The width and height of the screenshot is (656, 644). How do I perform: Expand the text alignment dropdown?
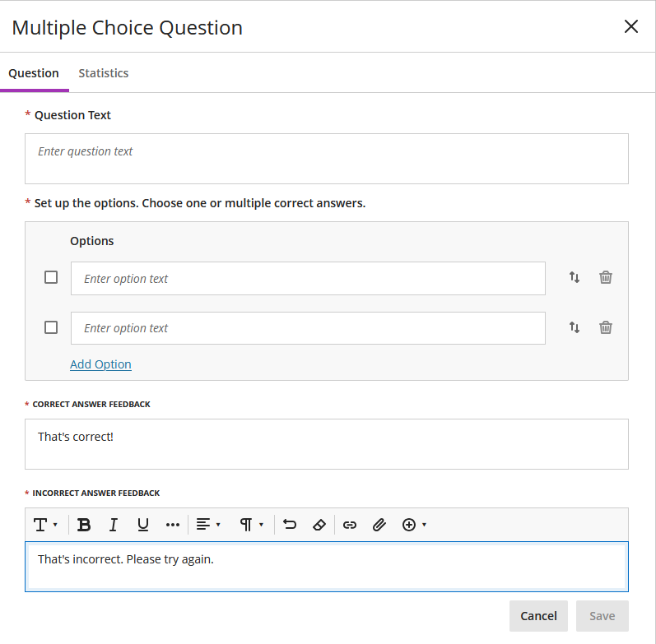(x=208, y=525)
